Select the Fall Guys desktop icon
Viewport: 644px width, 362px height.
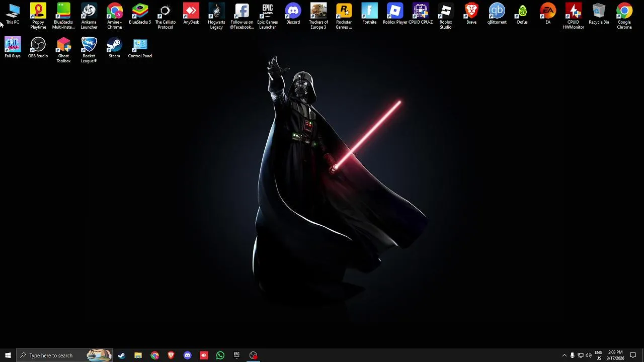(13, 48)
